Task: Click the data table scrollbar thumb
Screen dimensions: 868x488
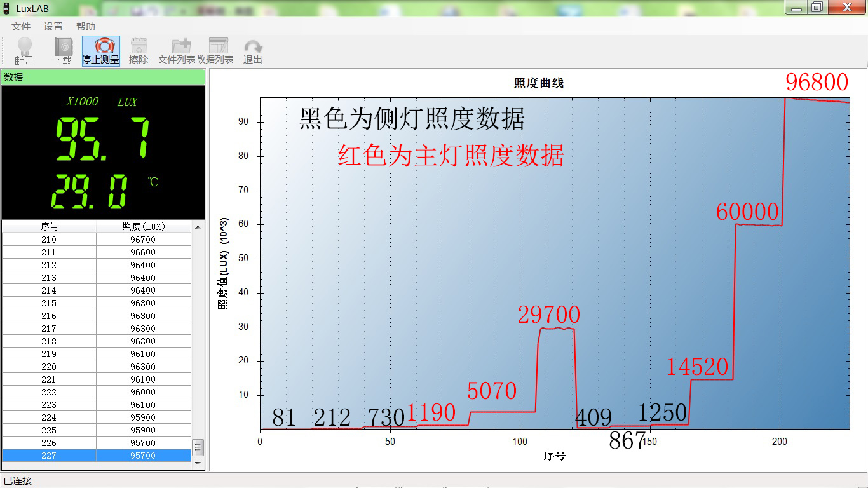Action: point(198,448)
